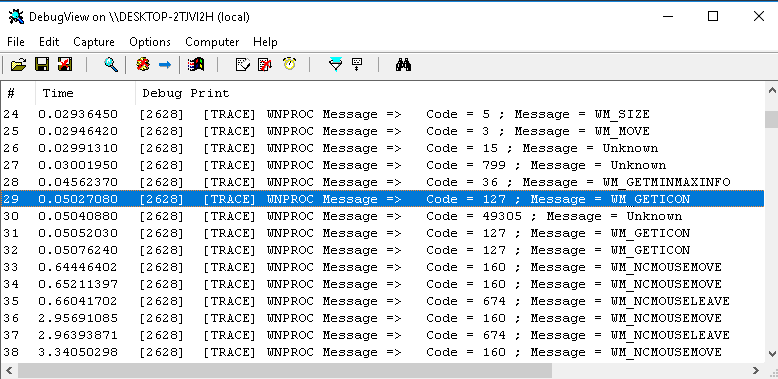Click the vertical scrollbar down arrow
778x379 pixels.
click(x=772, y=354)
